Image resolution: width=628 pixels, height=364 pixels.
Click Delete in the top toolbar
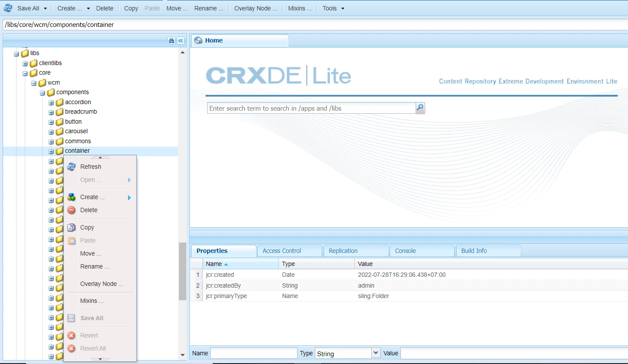pos(105,8)
